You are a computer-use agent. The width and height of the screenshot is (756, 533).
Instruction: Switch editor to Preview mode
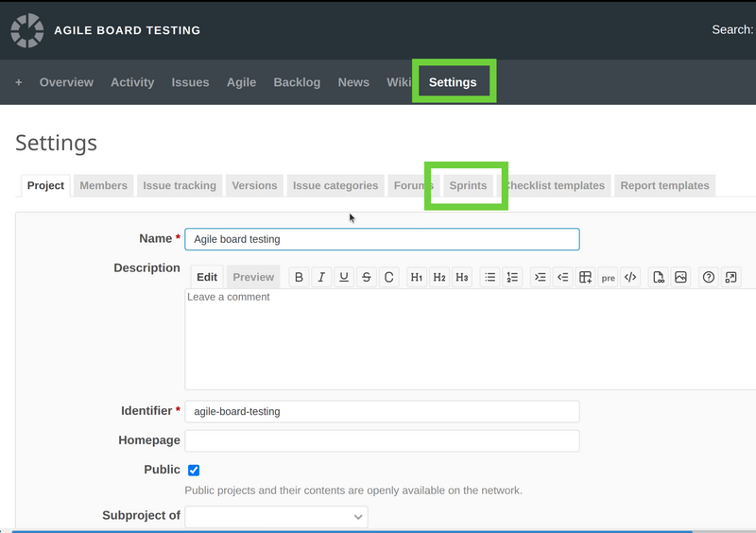253,277
